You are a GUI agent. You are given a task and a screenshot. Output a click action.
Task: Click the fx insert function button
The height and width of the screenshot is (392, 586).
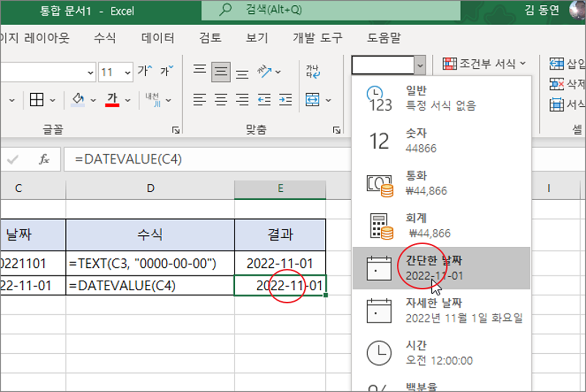click(44, 160)
